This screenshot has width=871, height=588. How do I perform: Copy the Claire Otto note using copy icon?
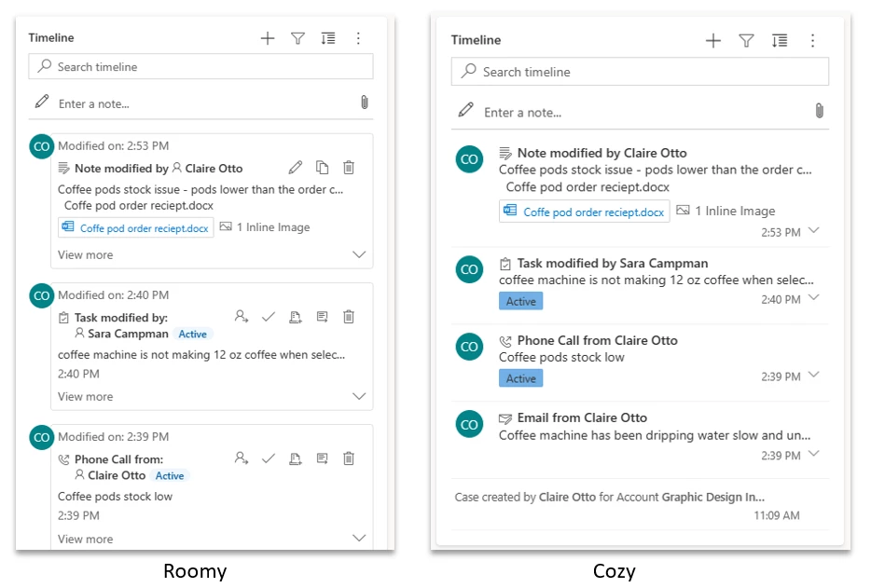[321, 167]
